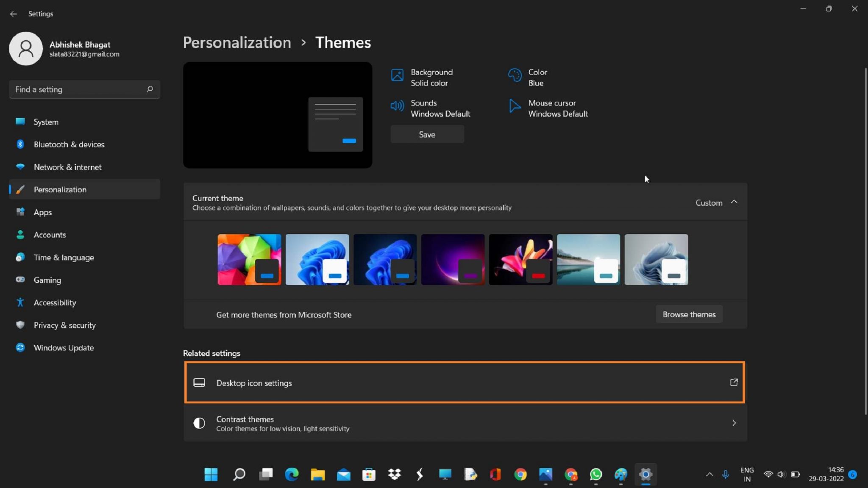
Task: Click the Windows Update icon in sidebar
Action: (20, 347)
